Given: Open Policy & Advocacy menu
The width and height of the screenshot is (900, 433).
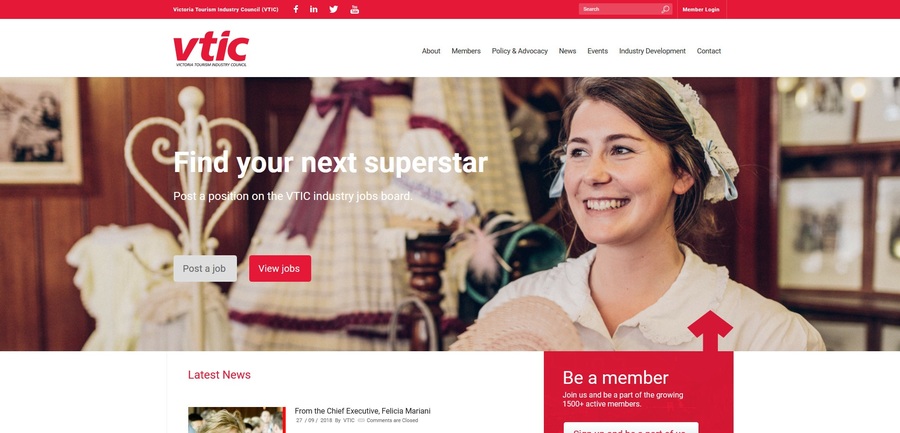Looking at the screenshot, I should [519, 51].
